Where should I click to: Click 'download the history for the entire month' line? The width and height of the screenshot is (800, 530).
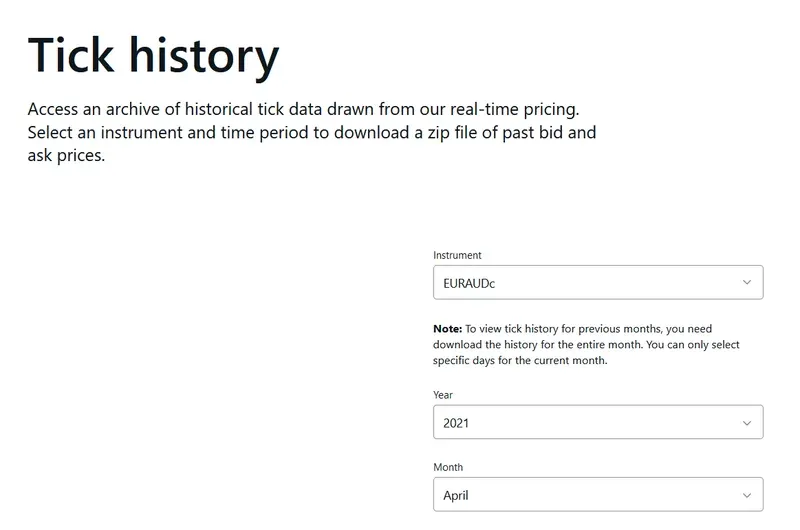coord(586,344)
